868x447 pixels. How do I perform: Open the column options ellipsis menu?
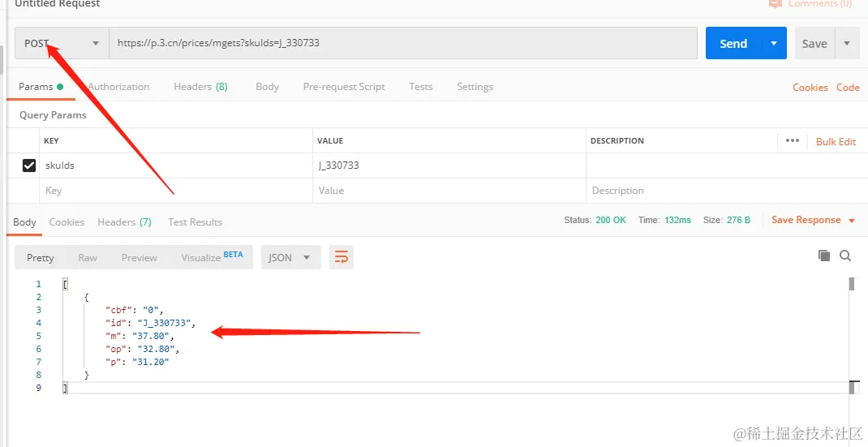tap(793, 140)
